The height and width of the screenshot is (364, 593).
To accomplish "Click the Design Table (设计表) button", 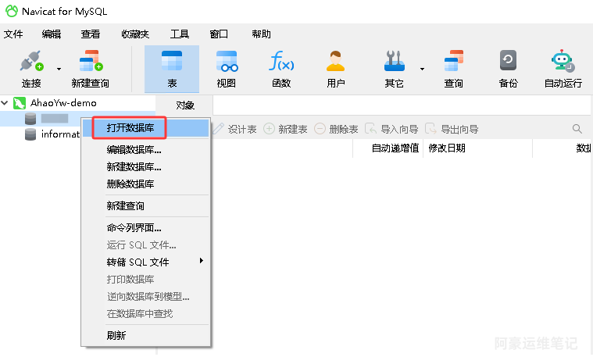I will [234, 129].
